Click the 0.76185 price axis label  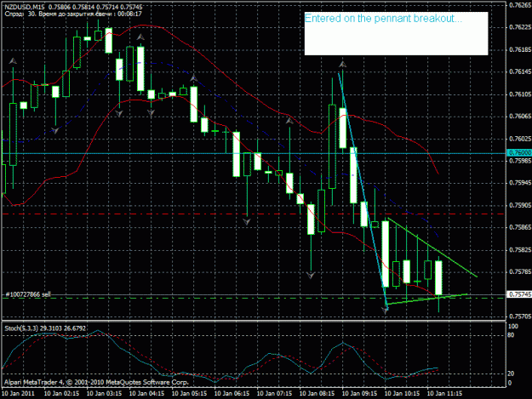(520, 50)
